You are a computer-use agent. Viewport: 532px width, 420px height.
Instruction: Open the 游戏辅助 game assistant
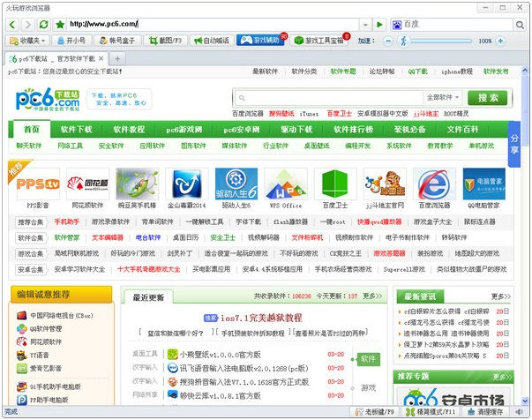[x=260, y=41]
